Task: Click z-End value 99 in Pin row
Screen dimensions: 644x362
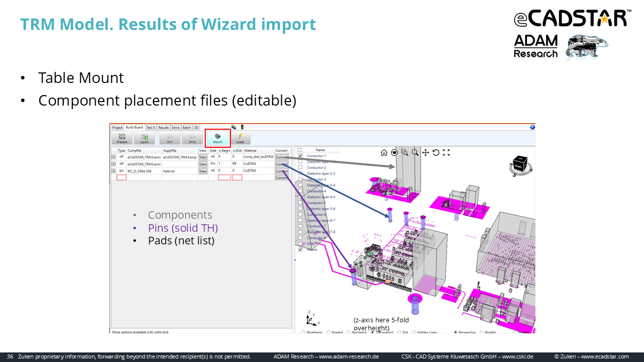Action: tap(237, 164)
